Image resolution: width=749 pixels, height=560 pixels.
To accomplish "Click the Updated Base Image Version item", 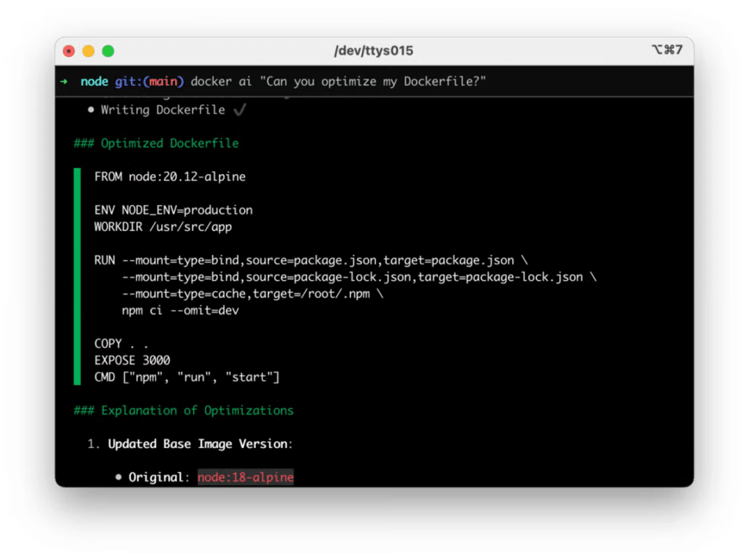I will [x=200, y=444].
